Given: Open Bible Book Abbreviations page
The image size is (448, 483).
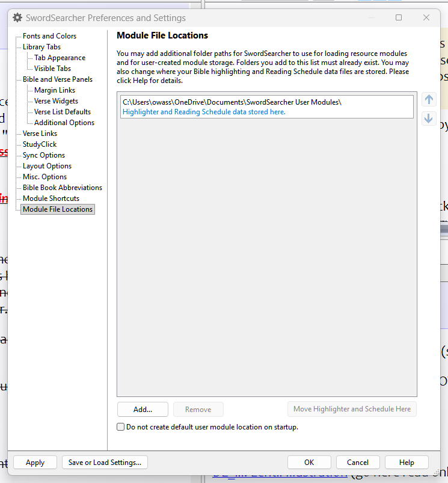Looking at the screenshot, I should pyautogui.click(x=62, y=187).
